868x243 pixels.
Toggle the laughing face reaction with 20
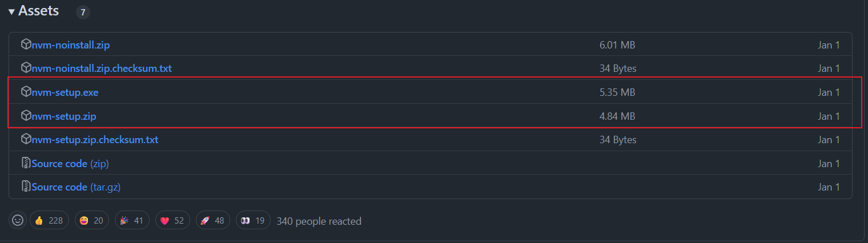[x=91, y=220]
